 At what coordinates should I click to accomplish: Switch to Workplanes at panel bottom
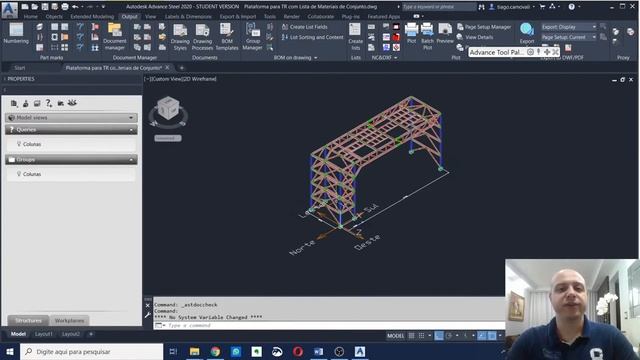point(69,320)
